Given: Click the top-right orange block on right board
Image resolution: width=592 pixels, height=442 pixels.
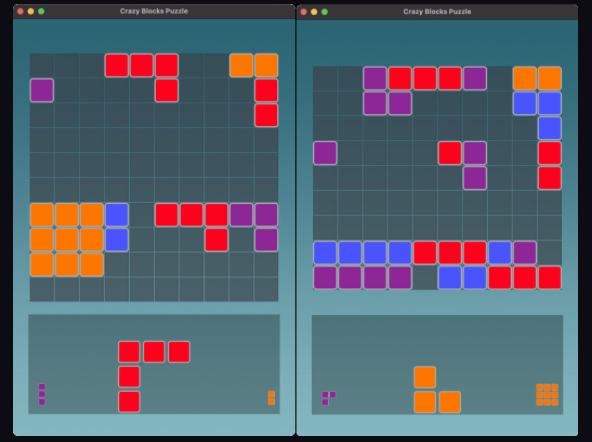Looking at the screenshot, I should 550,78.
